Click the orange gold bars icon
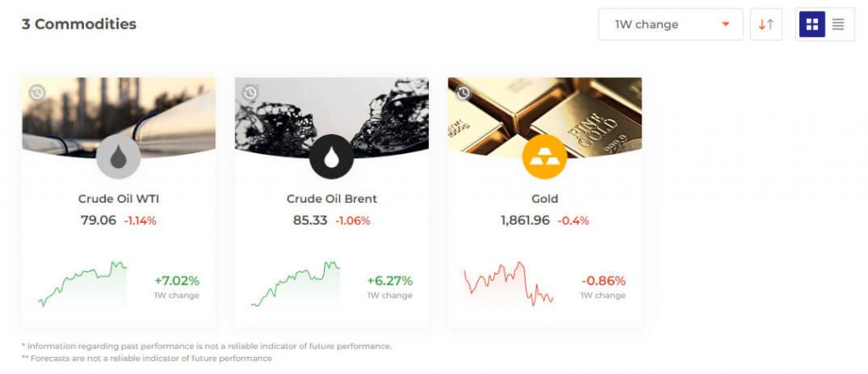This screenshot has width=868, height=374. (x=545, y=157)
